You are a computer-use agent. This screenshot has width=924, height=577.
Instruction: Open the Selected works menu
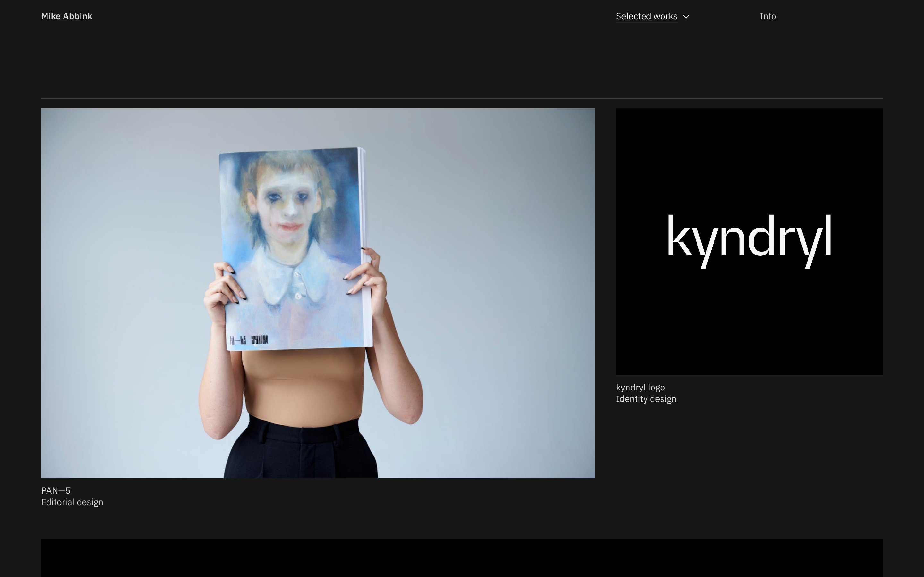pyautogui.click(x=646, y=16)
